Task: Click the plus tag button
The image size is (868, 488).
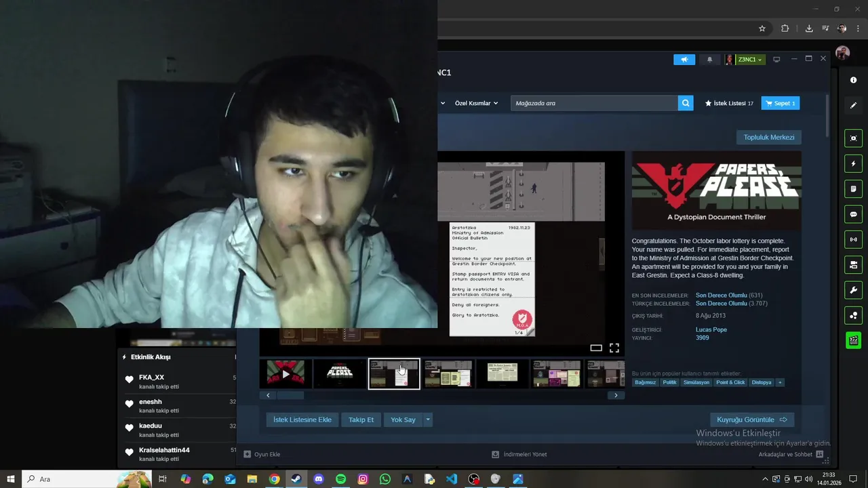Action: click(780, 382)
